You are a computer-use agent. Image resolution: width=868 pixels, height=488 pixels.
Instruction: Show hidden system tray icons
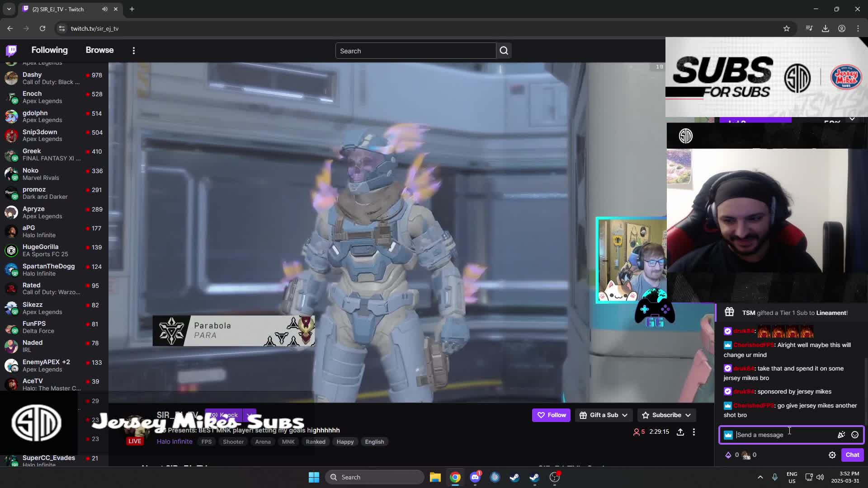(x=760, y=477)
